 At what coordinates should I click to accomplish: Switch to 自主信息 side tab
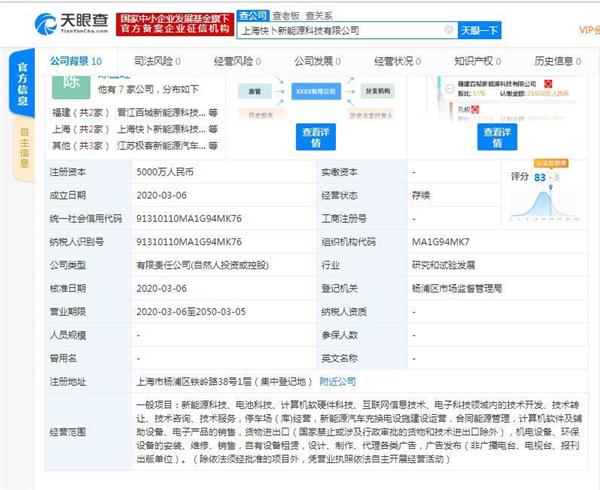pyautogui.click(x=24, y=148)
